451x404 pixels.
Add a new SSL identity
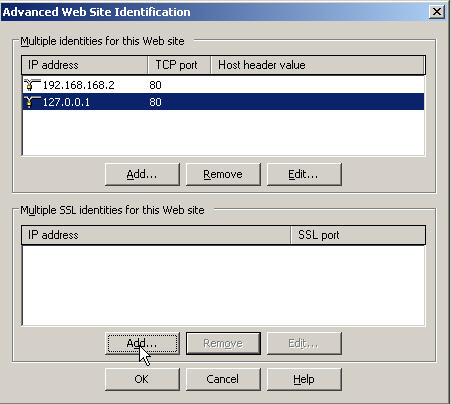coord(142,343)
